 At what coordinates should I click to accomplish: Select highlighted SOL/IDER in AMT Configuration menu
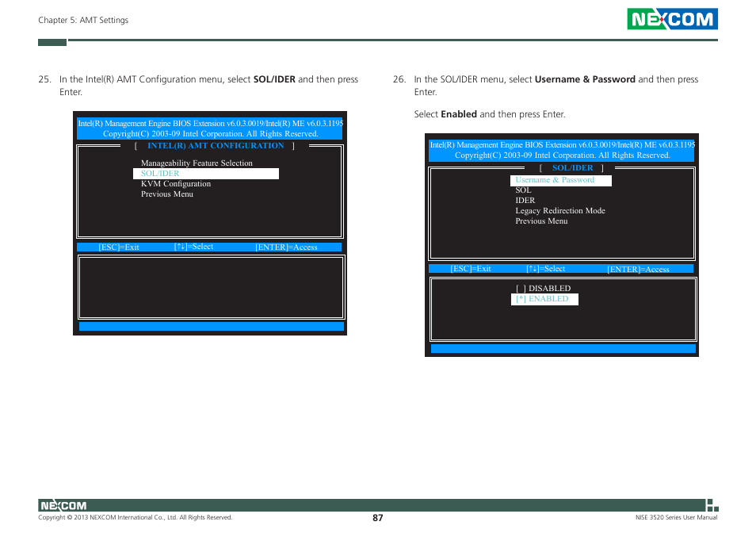(206, 174)
